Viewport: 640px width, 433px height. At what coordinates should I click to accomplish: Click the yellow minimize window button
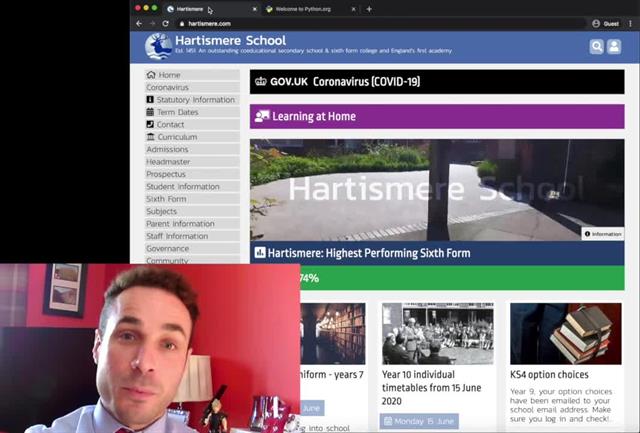click(146, 8)
